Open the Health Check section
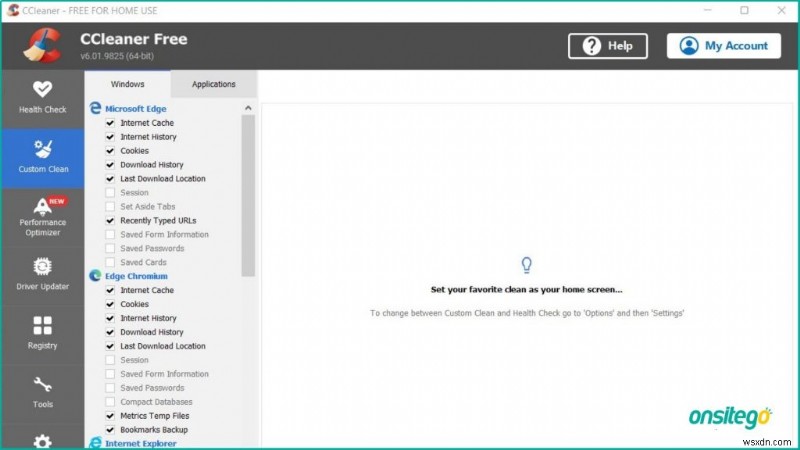 42,97
